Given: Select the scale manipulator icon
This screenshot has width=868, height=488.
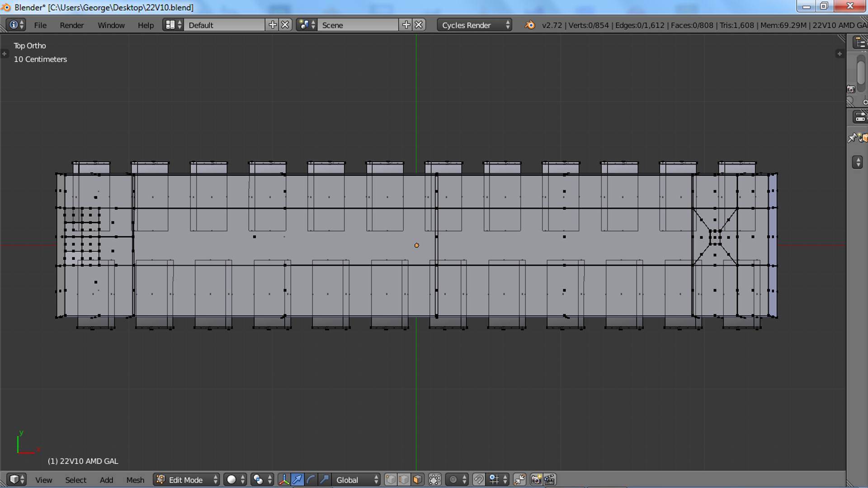Looking at the screenshot, I should tap(324, 480).
